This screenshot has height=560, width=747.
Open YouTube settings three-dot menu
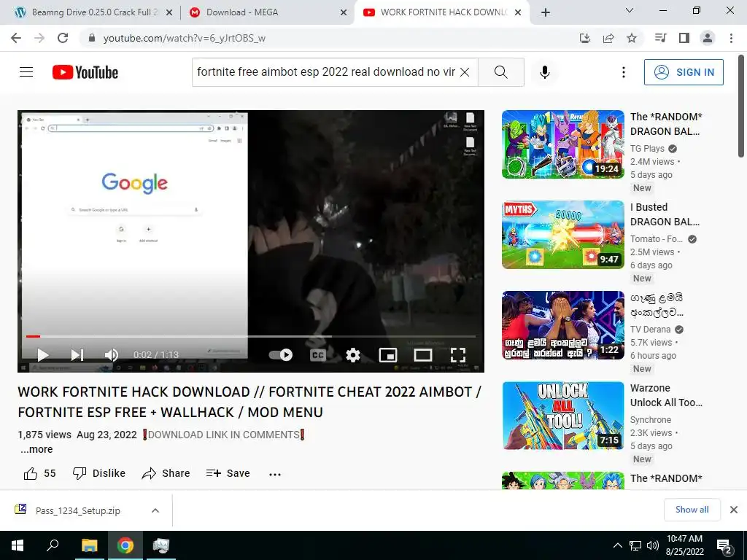pyautogui.click(x=623, y=72)
